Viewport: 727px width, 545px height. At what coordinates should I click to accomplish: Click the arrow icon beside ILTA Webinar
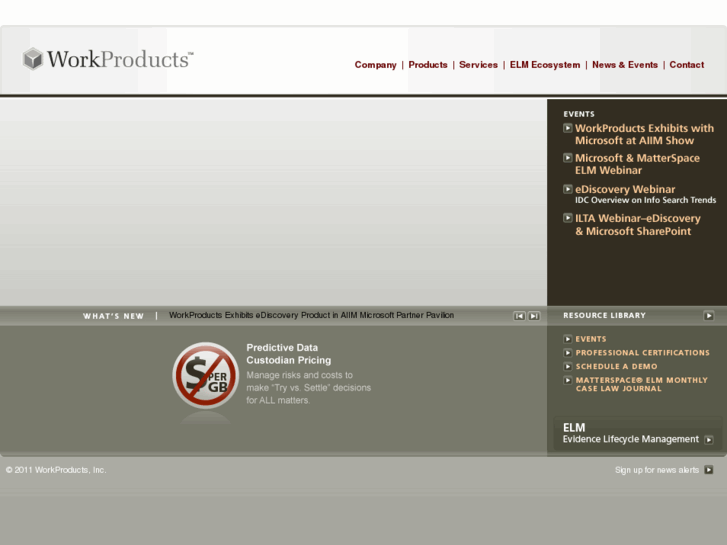point(568,218)
